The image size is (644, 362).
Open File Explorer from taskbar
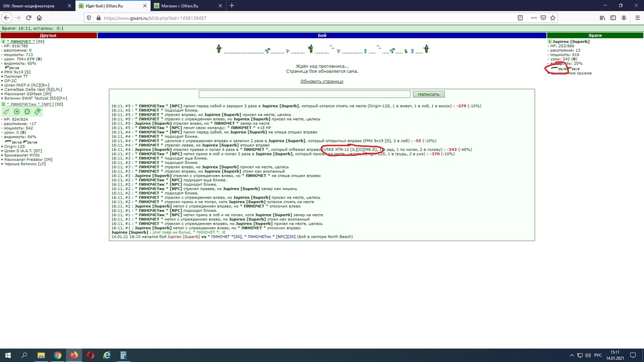tap(41, 355)
